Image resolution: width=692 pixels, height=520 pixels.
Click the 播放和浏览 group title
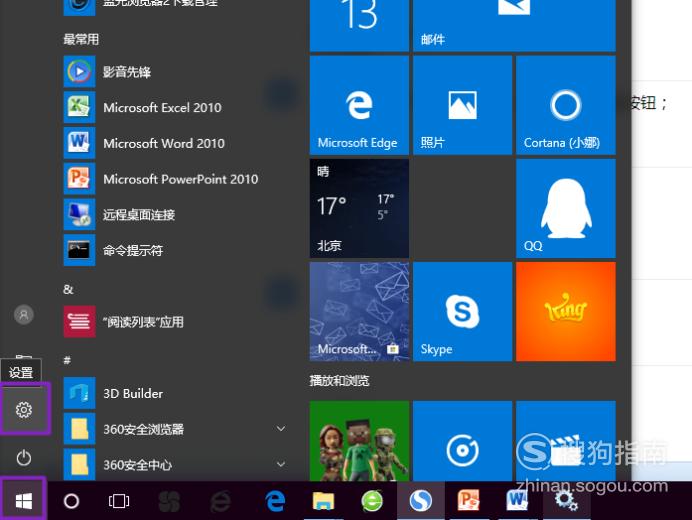click(x=339, y=381)
